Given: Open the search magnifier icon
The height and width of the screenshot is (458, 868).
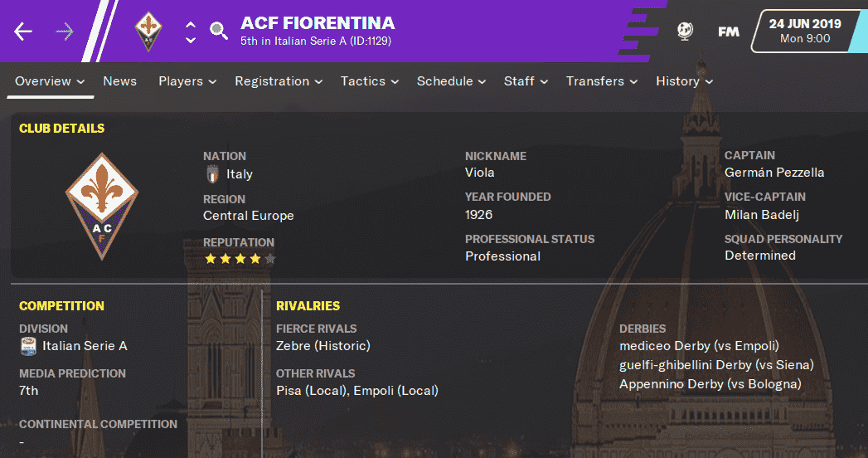Looking at the screenshot, I should point(218,32).
